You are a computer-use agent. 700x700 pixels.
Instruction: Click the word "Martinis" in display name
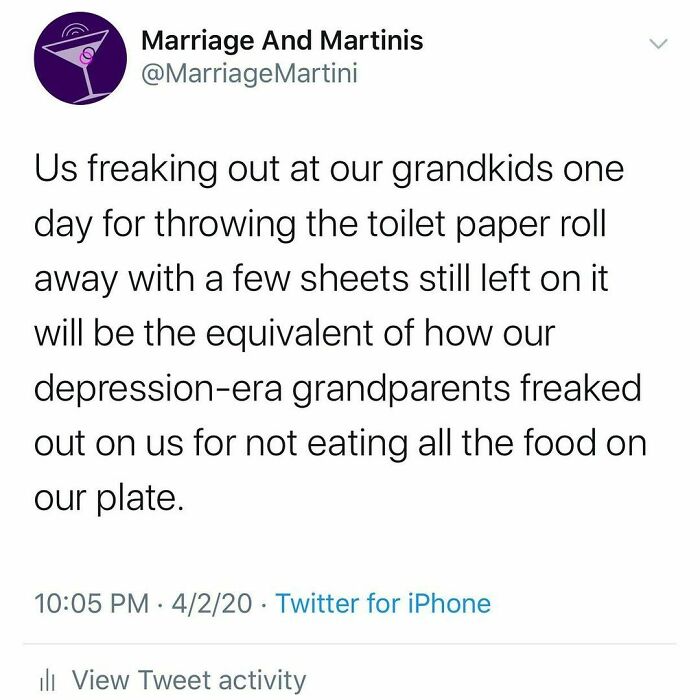(x=373, y=41)
